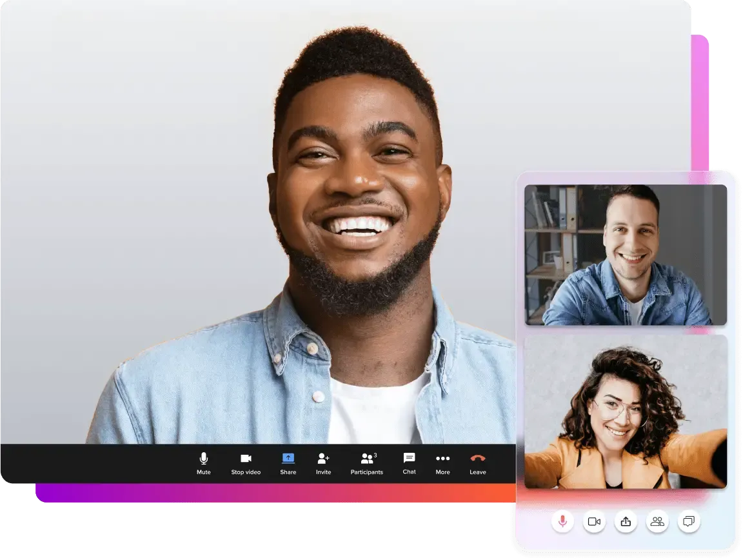Mute the microphone in the desktop toolbar
This screenshot has width=743, height=560.
click(204, 459)
